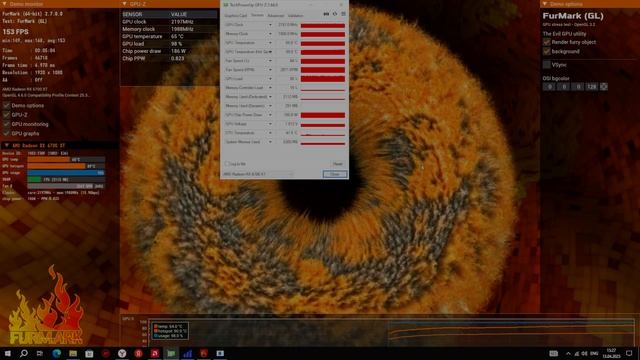Open the Windows Start menu

[7, 353]
